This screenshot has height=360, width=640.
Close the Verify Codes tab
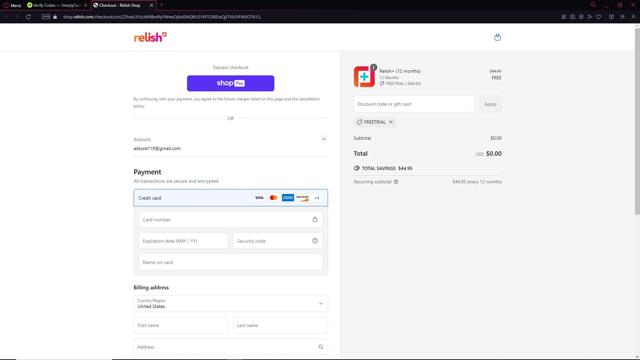pos(85,5)
